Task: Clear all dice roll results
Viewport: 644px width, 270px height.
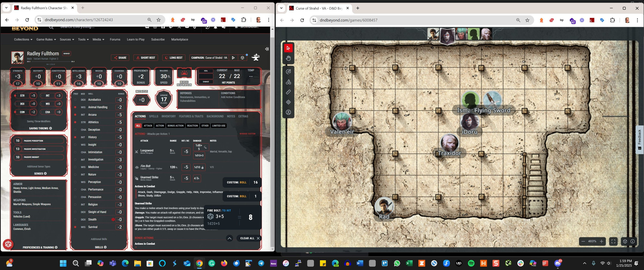Action: coord(250,238)
